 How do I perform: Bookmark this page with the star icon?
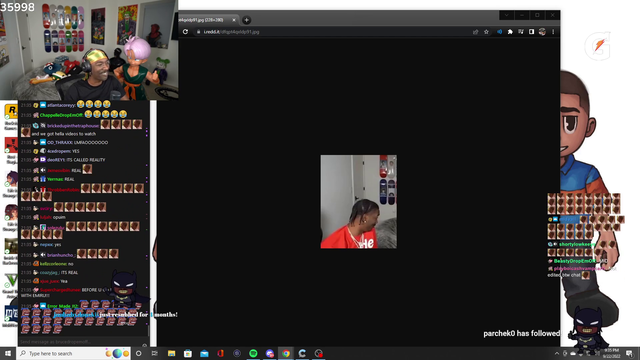click(x=486, y=32)
